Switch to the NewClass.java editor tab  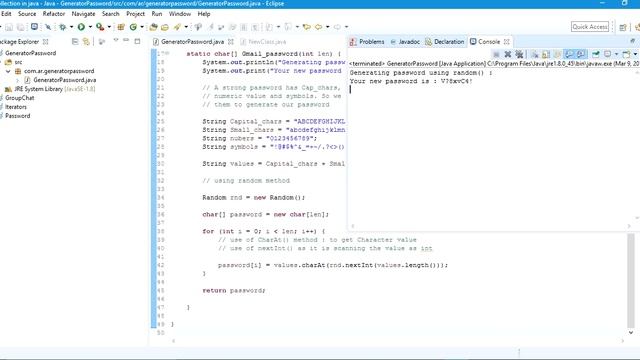point(263,42)
